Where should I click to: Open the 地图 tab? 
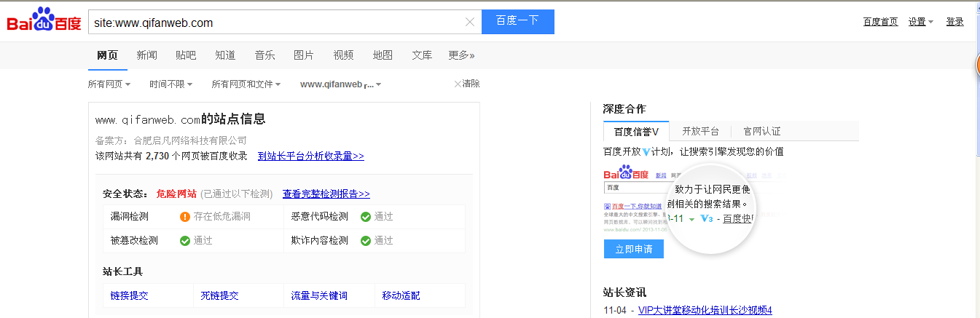pyautogui.click(x=383, y=55)
